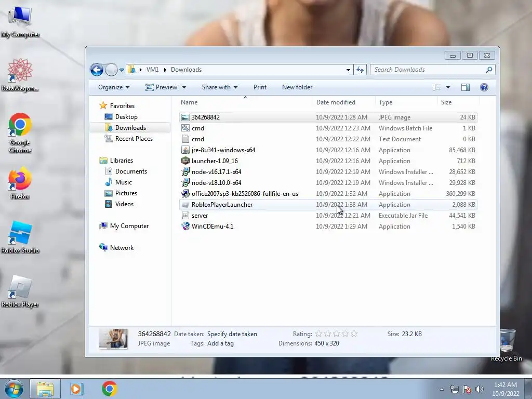Click Add a tag in details pane
Viewport: 532px width, 399px height.
coord(220,343)
